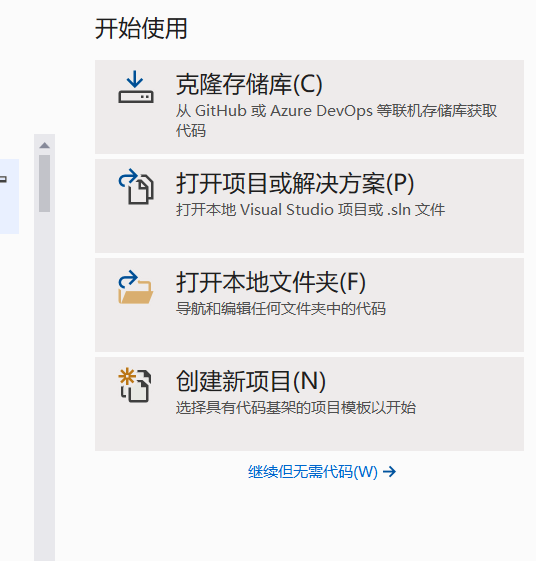Image resolution: width=536 pixels, height=561 pixels.
Task: Click the arrow after 继续但无需代码
Action: click(x=389, y=472)
